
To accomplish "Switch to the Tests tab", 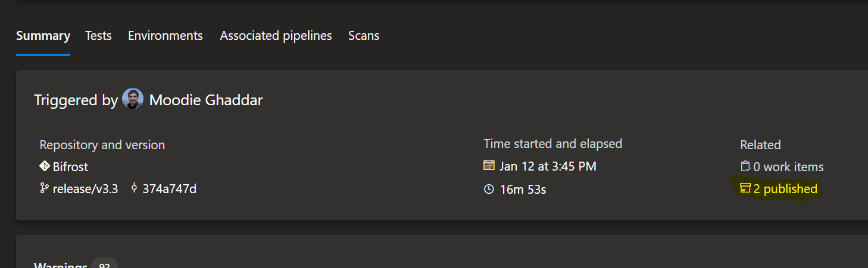I will point(98,36).
